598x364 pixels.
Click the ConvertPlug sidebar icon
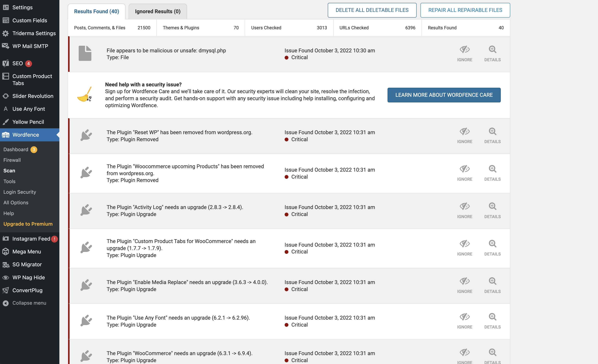tap(6, 290)
